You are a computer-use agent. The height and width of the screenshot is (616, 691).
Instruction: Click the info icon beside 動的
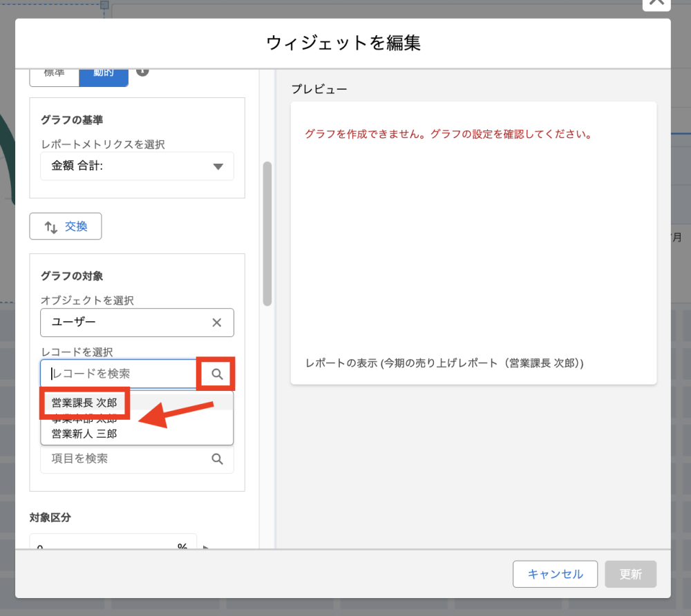(x=142, y=71)
